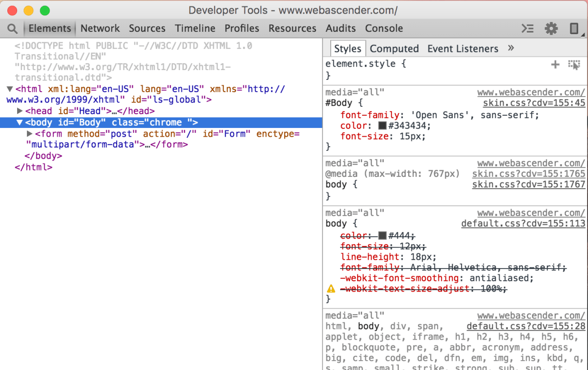Viewport: 588px width, 370px height.
Task: Click warning icon beside -webkit-text-size-adjust
Action: 331,289
